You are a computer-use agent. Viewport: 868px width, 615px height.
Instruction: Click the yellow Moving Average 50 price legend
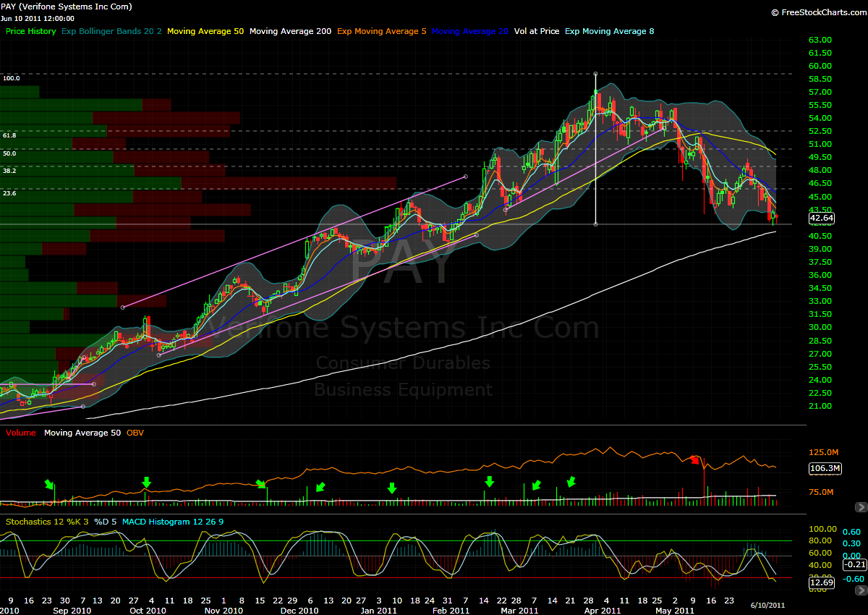click(205, 31)
